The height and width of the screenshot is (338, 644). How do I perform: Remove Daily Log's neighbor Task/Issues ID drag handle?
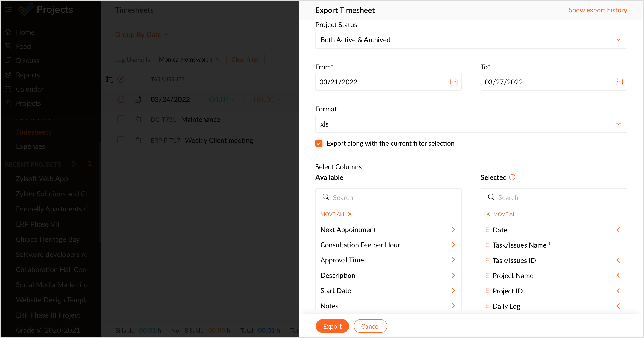pos(487,260)
